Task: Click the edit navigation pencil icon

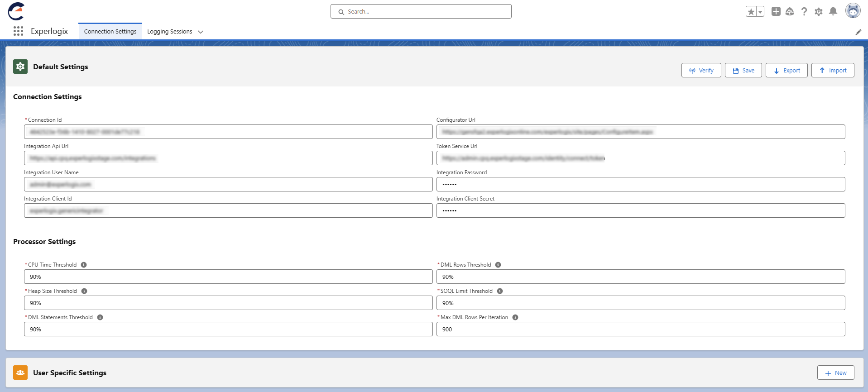Action: tap(858, 32)
